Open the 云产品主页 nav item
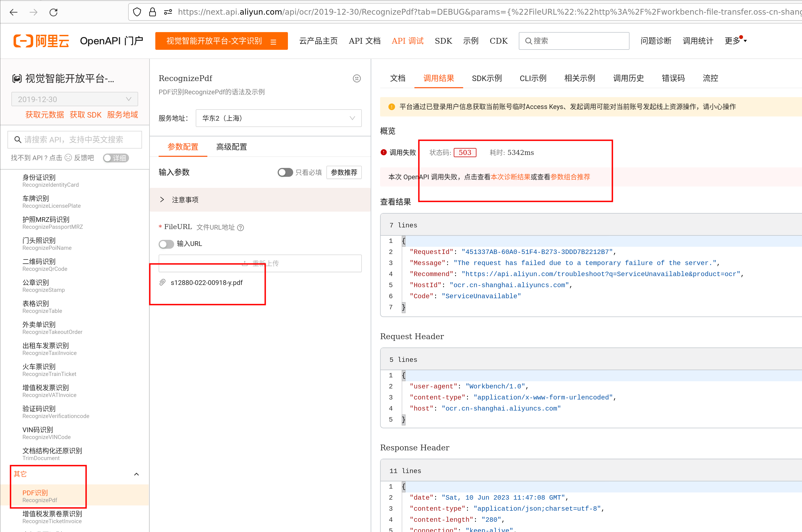The image size is (802, 532). (x=318, y=41)
